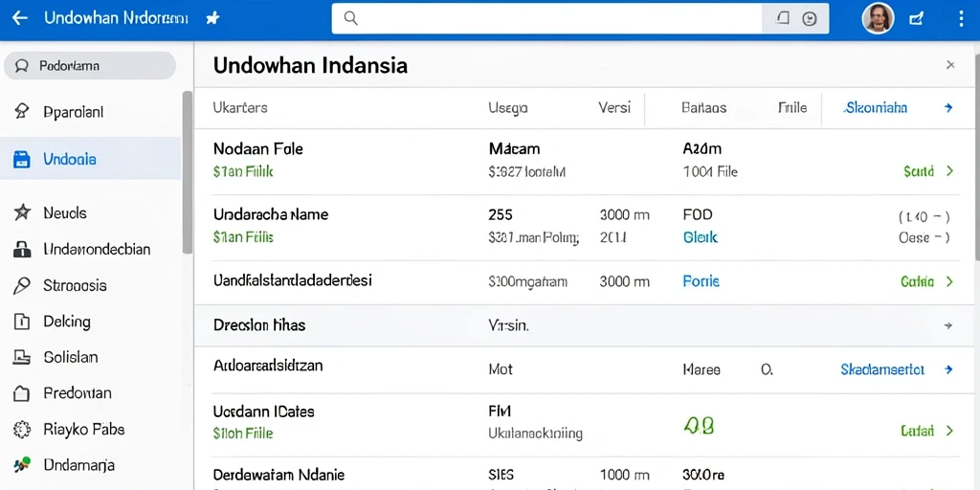Viewport: 980px width, 490px height.
Task: Click the Undamondecbian lock icon
Action: [22, 250]
